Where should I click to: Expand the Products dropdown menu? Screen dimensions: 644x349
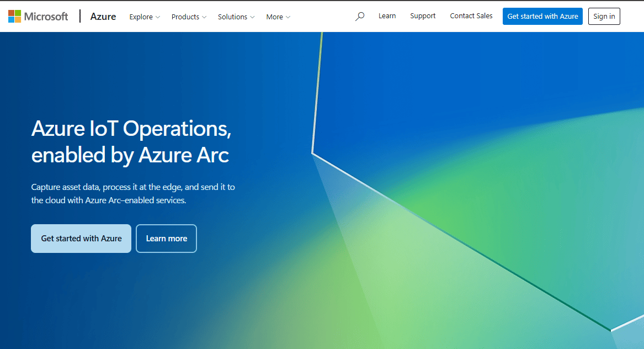click(189, 17)
